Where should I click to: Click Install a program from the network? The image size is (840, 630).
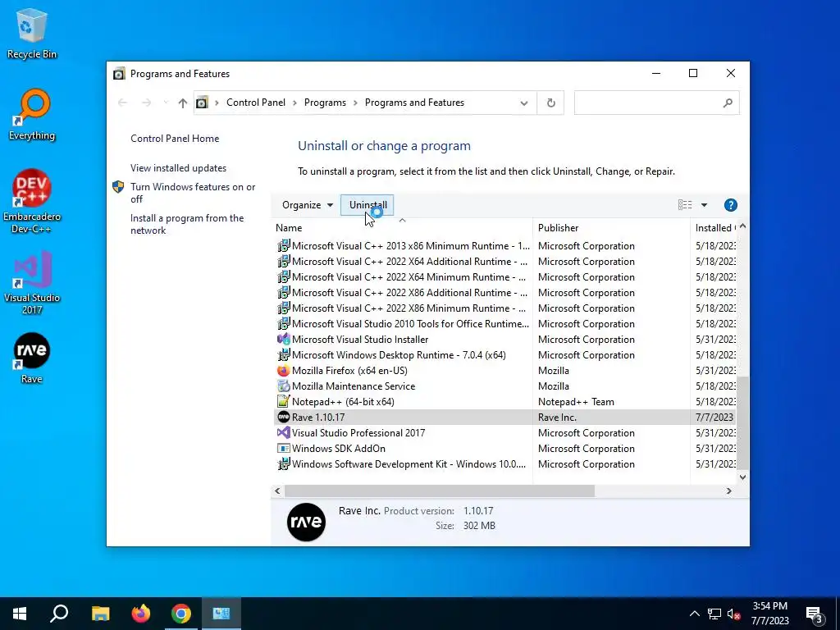coord(187,225)
